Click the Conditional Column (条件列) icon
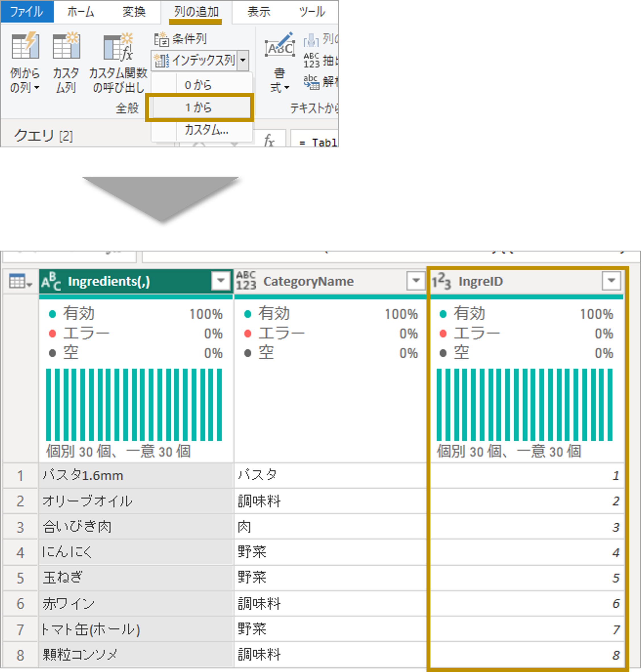This screenshot has height=672, width=641. 161,39
